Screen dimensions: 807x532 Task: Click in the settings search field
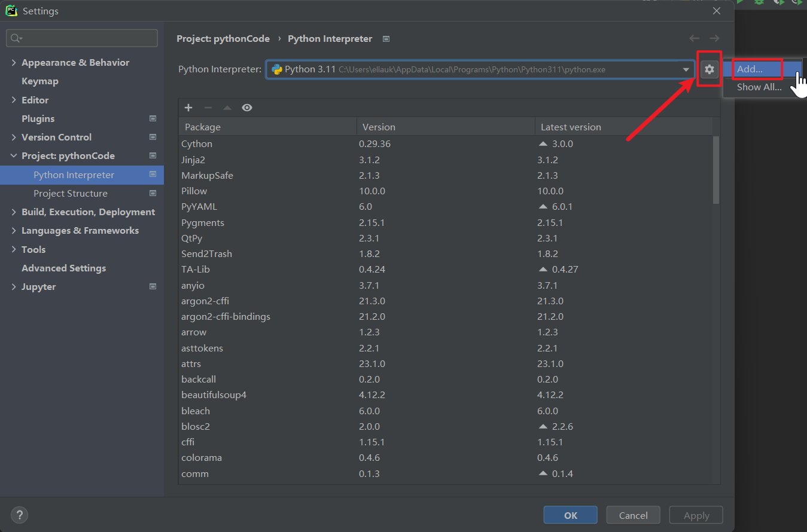coord(82,38)
